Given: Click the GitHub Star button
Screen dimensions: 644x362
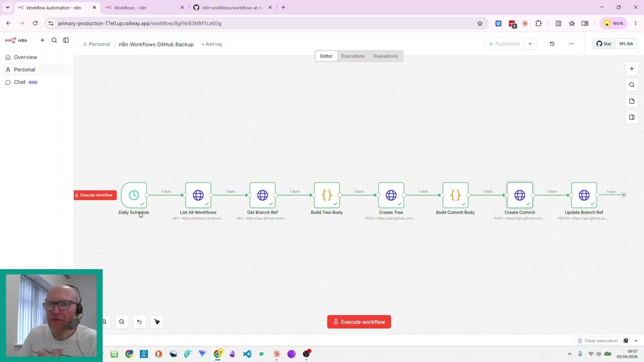Looking at the screenshot, I should 604,44.
